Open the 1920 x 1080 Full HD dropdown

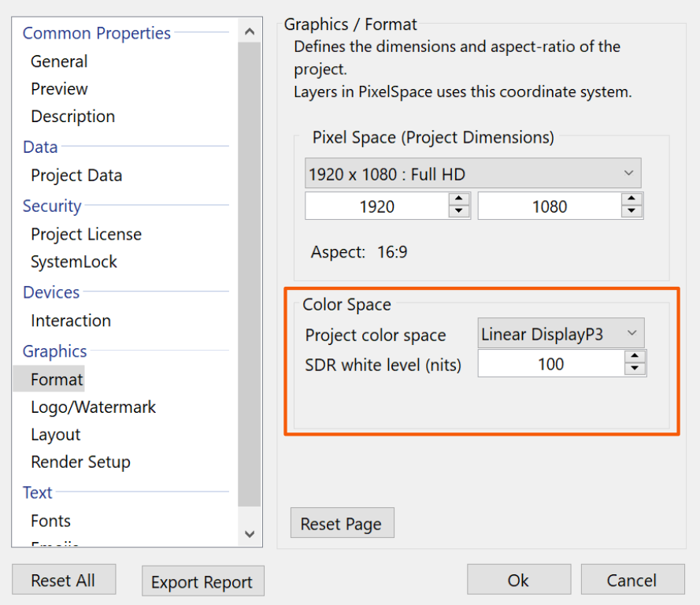[x=472, y=173]
